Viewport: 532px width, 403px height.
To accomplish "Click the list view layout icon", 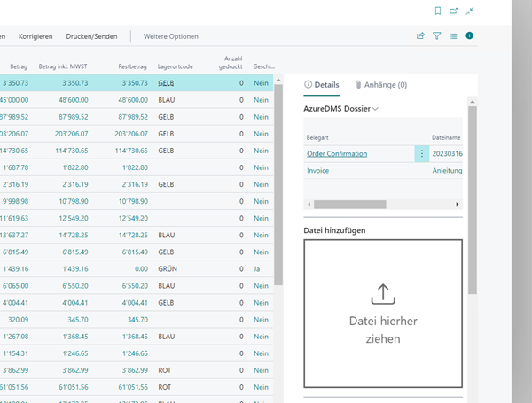I will click(453, 36).
